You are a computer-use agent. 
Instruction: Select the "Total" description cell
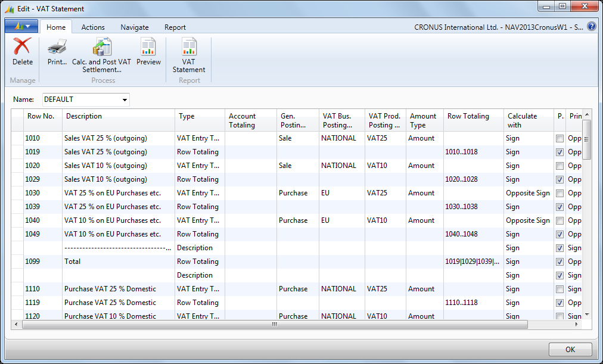pyautogui.click(x=119, y=262)
